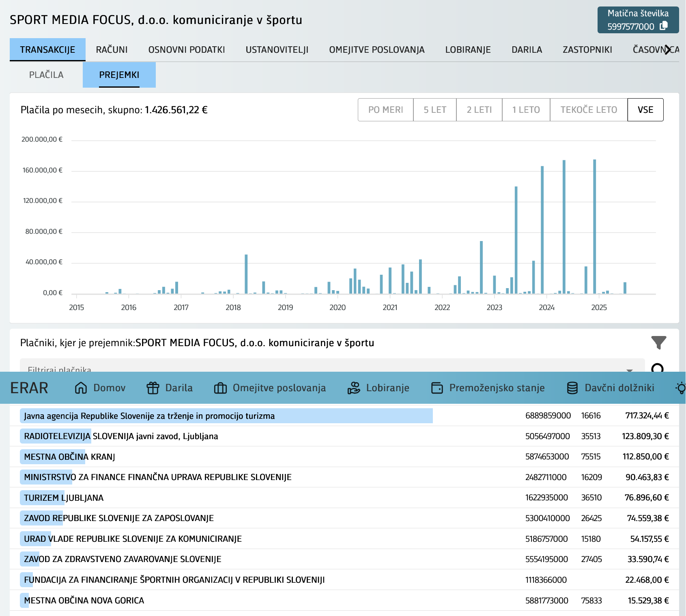The height and width of the screenshot is (616, 686).
Task: Open the MESTNA OBČINA KRANJ row
Action: (x=344, y=457)
